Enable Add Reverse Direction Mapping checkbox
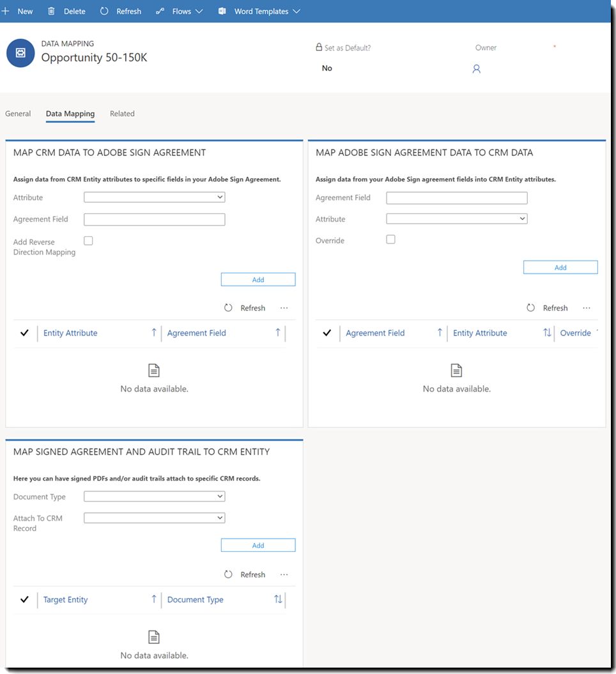This screenshot has width=616, height=674. point(88,241)
